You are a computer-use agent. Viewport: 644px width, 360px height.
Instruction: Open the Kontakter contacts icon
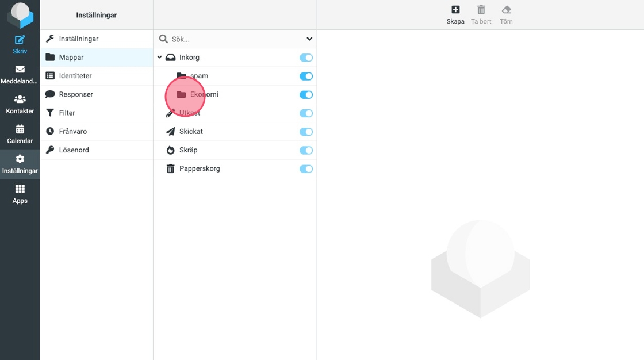click(x=20, y=99)
